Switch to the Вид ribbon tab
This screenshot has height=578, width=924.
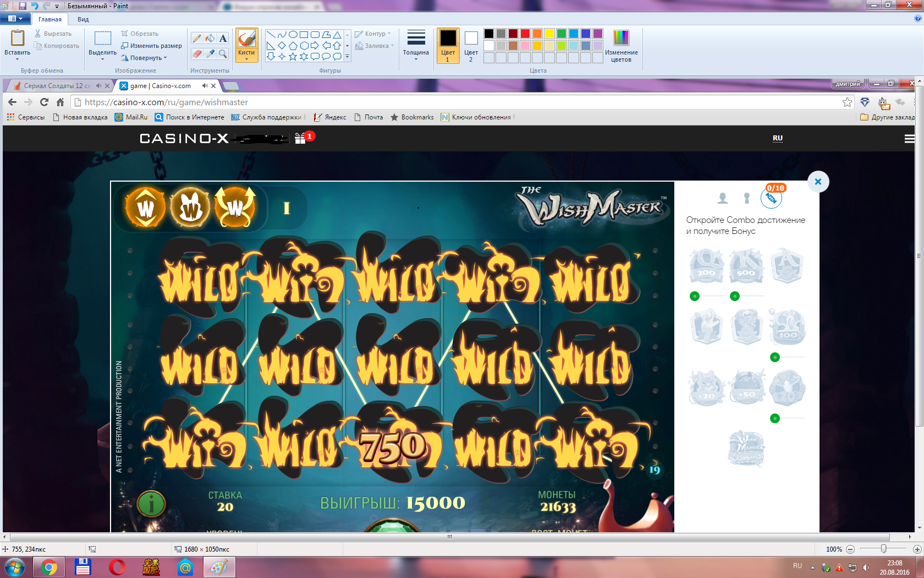(83, 19)
